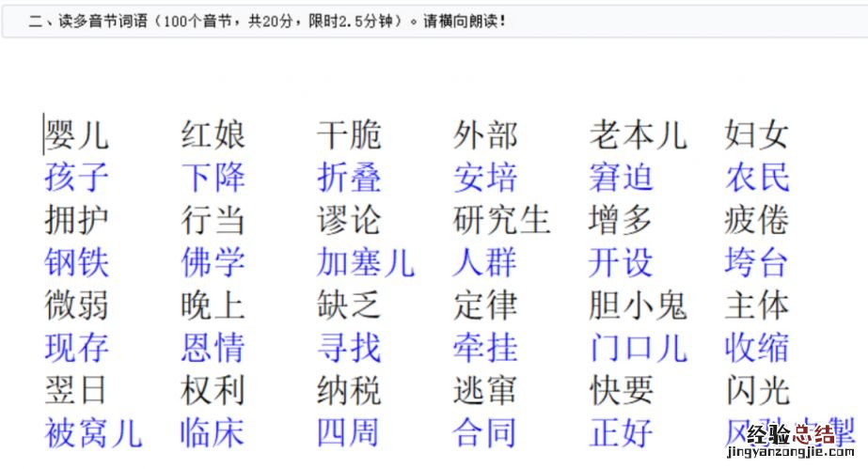Image resolution: width=868 pixels, height=469 pixels.
Task: Click on the blue word 安培
Action: (x=485, y=177)
